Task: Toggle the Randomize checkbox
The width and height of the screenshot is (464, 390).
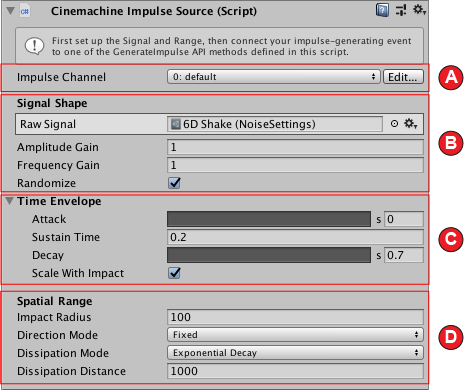Action: coord(174,183)
